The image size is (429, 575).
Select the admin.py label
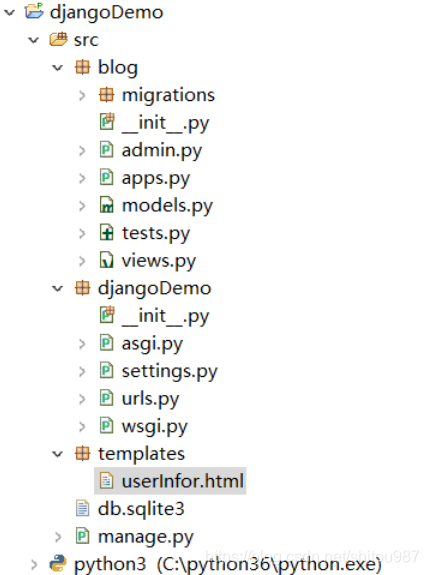pos(162,151)
